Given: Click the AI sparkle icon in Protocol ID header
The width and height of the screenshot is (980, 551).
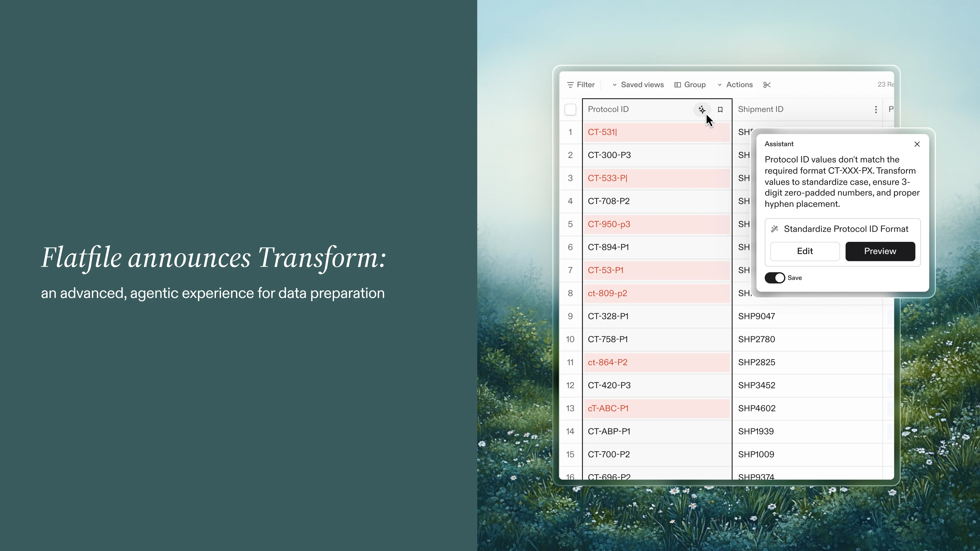Looking at the screenshot, I should click(x=702, y=109).
